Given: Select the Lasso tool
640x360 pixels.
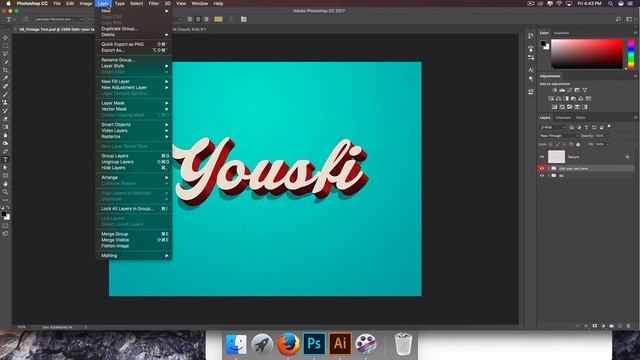Looking at the screenshot, I should click(x=5, y=54).
